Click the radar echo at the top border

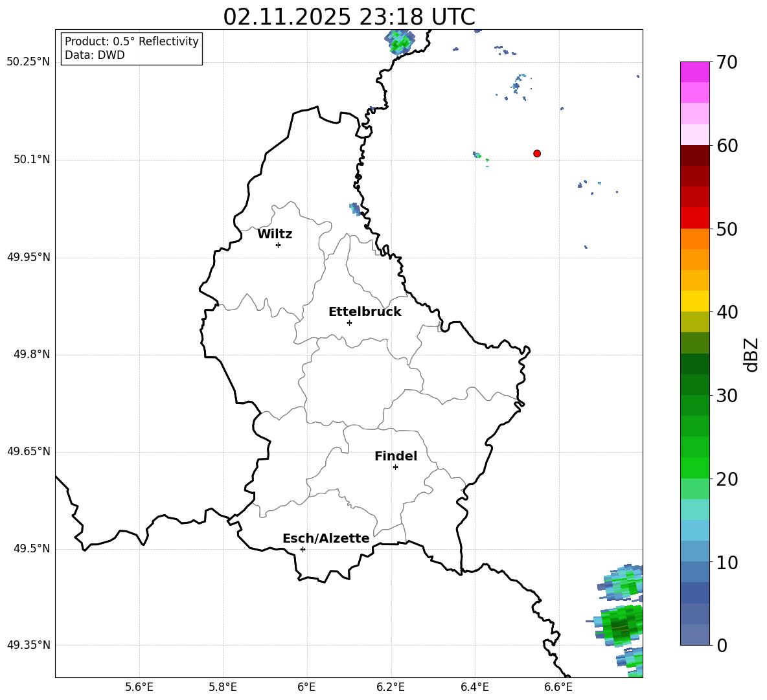coord(400,41)
